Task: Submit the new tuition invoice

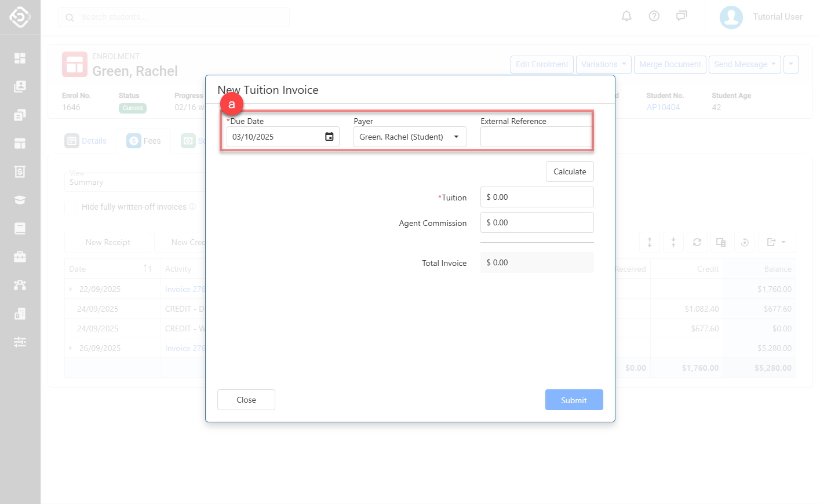Action: 573,400
